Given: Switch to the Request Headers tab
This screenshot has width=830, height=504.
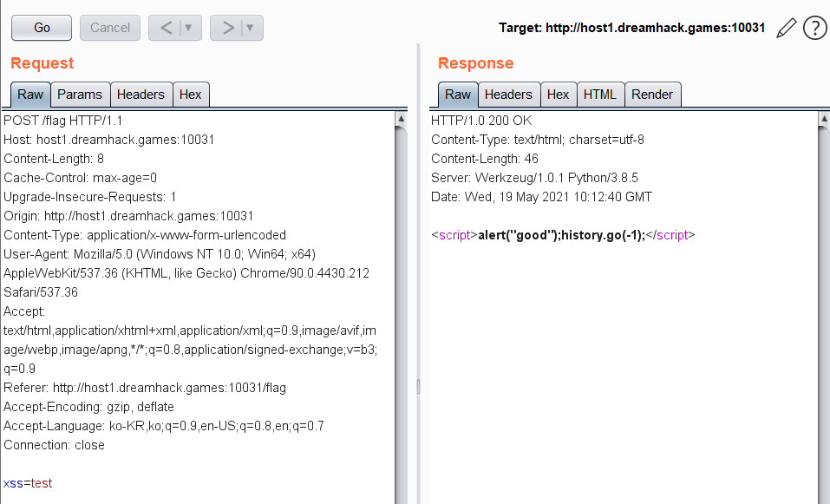Looking at the screenshot, I should pyautogui.click(x=141, y=95).
